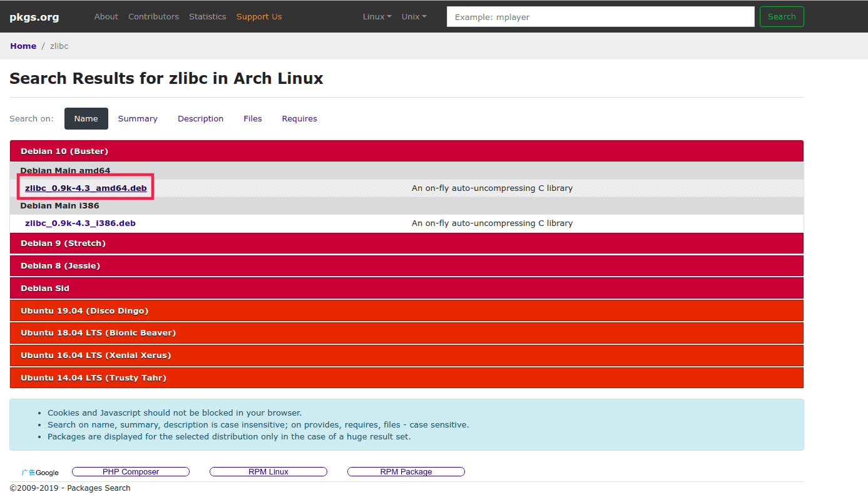Click the PHP Composer ad link
Screen dimensions: 868x497
coord(131,472)
